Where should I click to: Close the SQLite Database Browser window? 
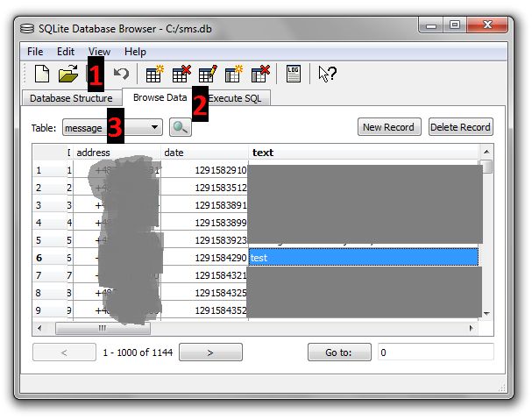[487, 25]
